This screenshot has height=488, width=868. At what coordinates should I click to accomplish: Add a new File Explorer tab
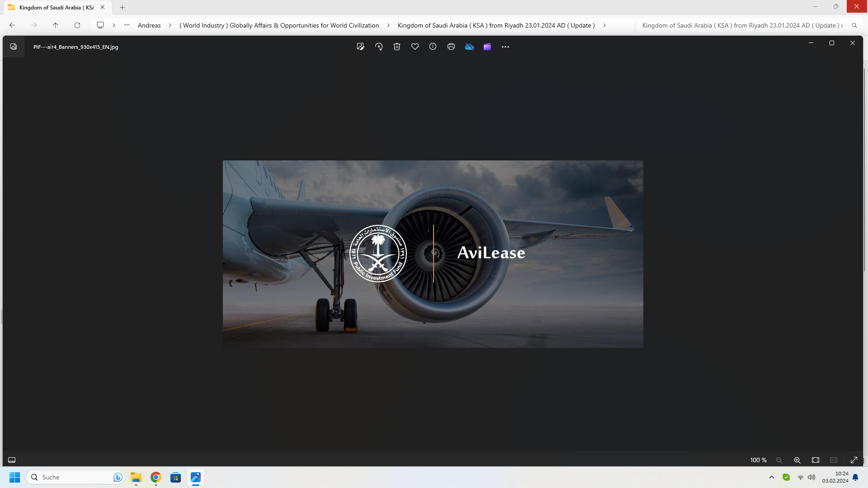click(122, 7)
